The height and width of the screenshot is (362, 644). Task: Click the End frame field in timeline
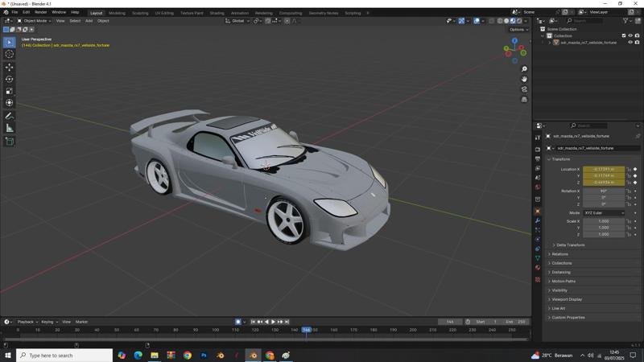(x=516, y=322)
